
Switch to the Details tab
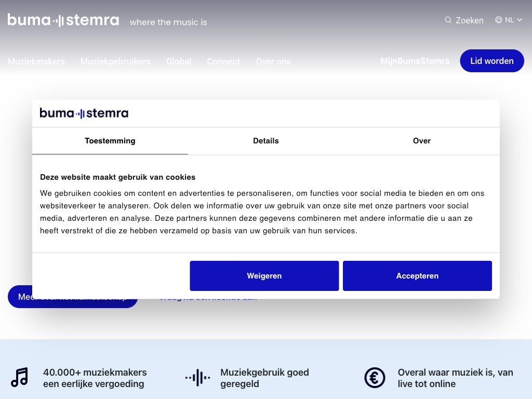point(266,141)
